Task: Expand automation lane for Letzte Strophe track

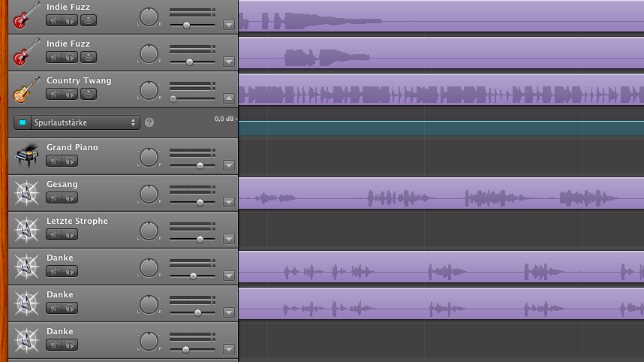Action: pyautogui.click(x=229, y=239)
